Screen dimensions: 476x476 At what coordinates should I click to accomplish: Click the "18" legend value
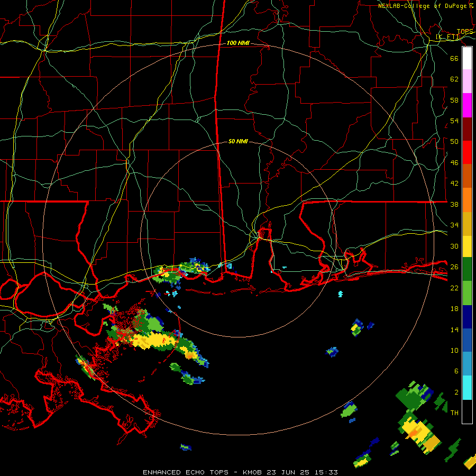pyautogui.click(x=454, y=309)
